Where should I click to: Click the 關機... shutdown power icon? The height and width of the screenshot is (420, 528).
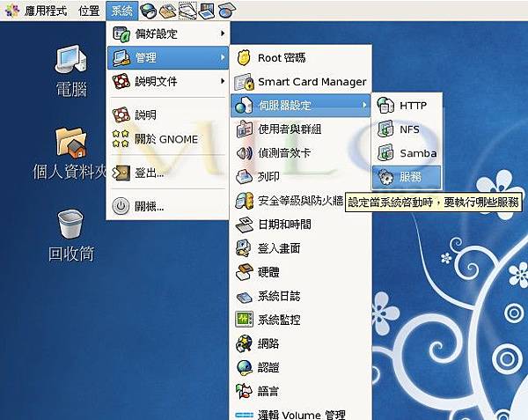[121, 206]
